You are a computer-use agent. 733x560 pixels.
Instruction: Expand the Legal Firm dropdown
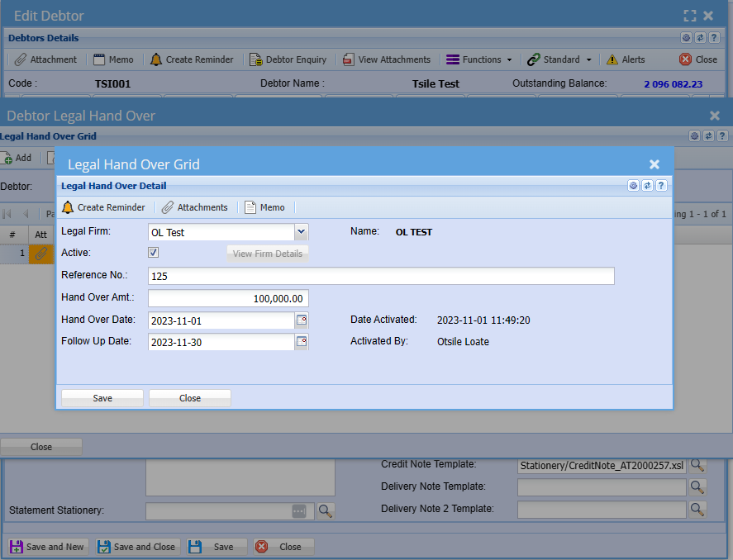301,233
